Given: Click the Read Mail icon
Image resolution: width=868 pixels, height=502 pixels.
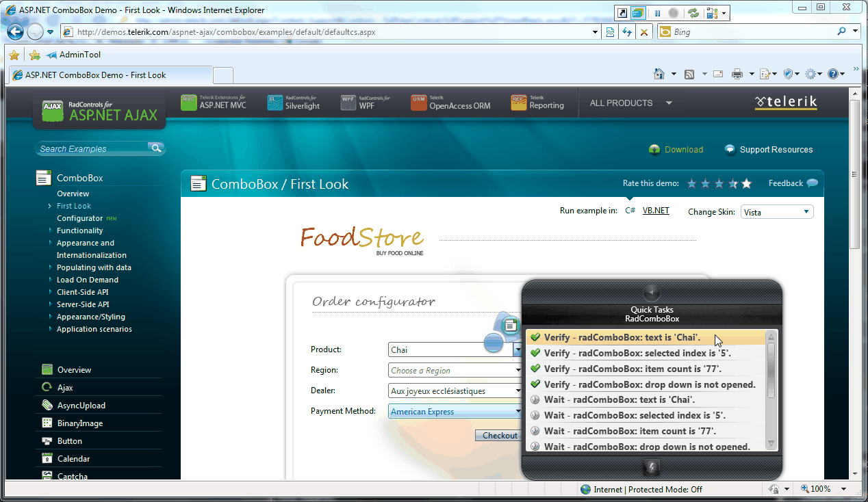Looking at the screenshot, I should point(718,74).
